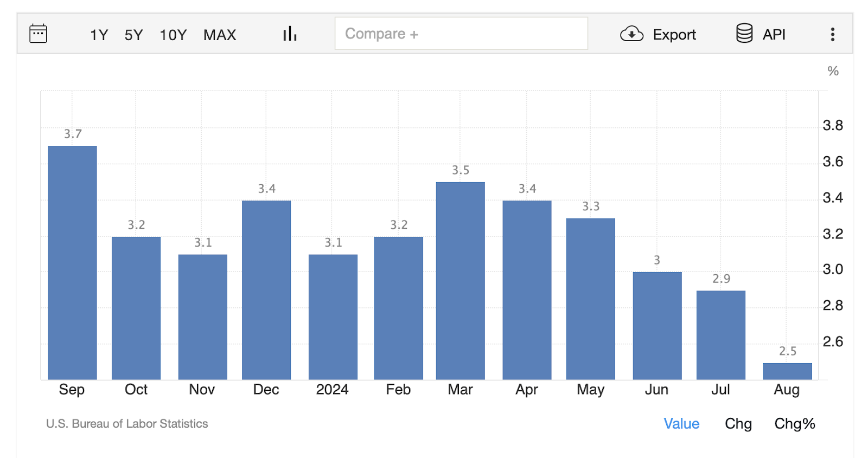
Task: Click the Nov bar valued 3.1
Action: click(x=203, y=317)
